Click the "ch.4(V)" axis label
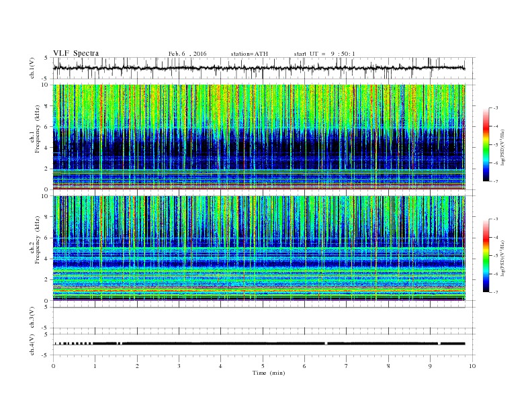Screen dimensions: 532x411 tap(32, 345)
